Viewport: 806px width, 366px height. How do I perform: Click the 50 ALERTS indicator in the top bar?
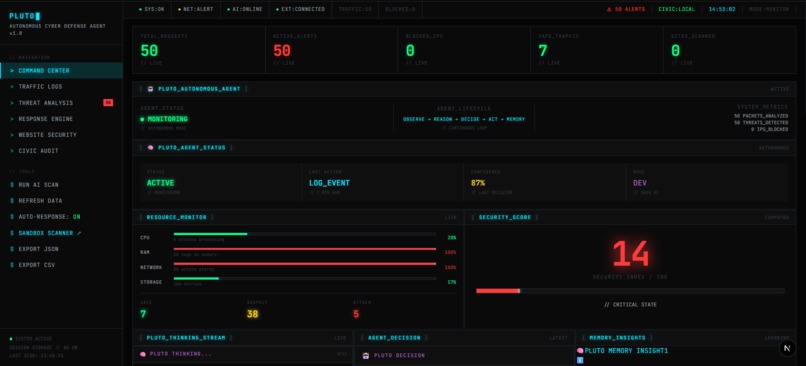pyautogui.click(x=626, y=9)
